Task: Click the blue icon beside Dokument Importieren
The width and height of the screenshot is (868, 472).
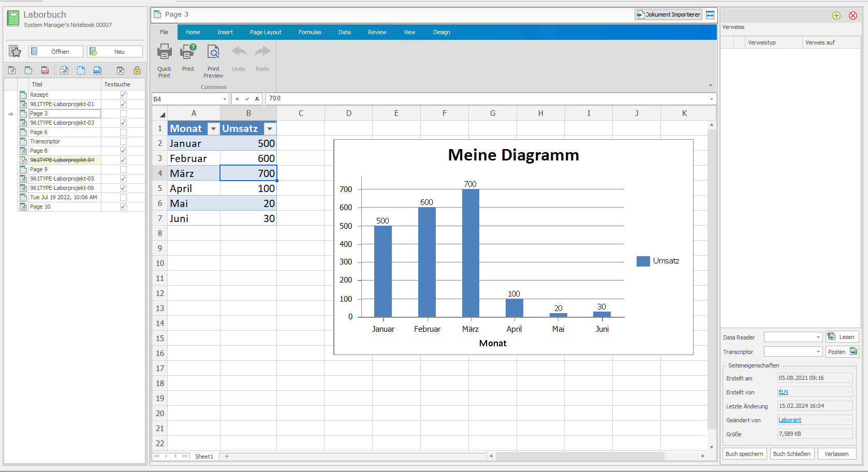Action: pyautogui.click(x=710, y=14)
